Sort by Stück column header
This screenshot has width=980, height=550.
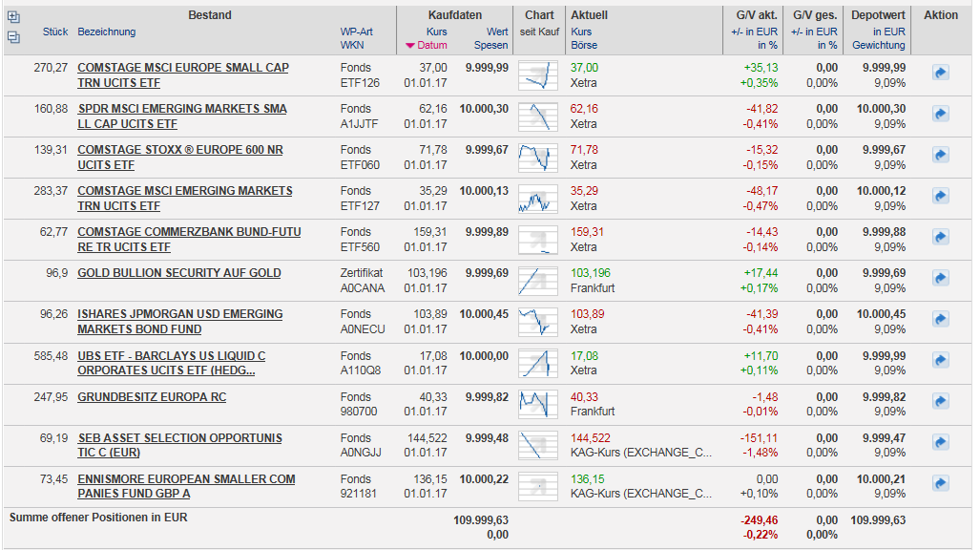55,32
